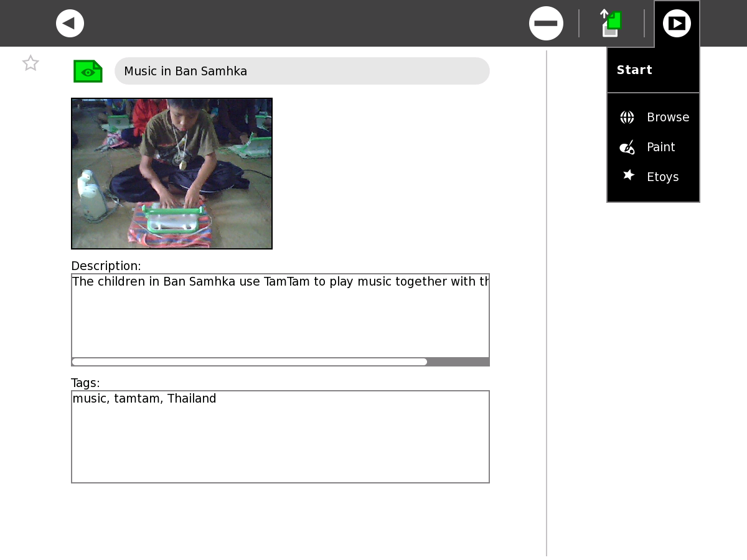Screen dimensions: 747x560
Task: Click the erase entry minus icon
Action: (546, 24)
